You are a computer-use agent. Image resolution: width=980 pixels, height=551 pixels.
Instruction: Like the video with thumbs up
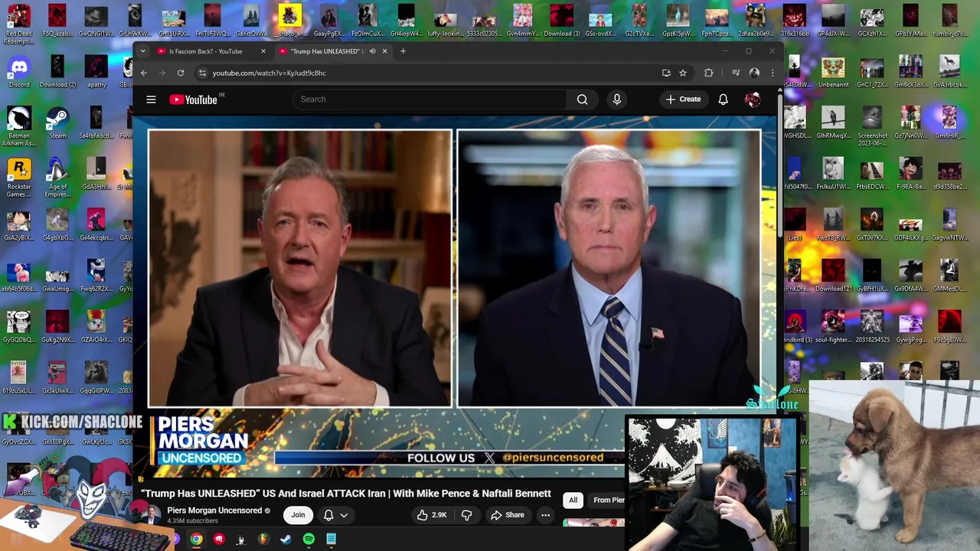point(431,515)
